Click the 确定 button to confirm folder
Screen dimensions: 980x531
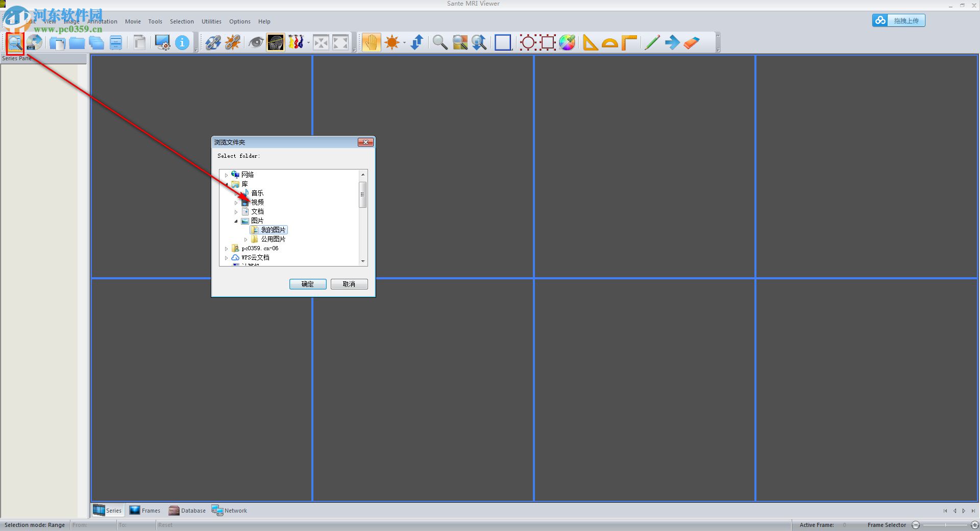(x=307, y=284)
